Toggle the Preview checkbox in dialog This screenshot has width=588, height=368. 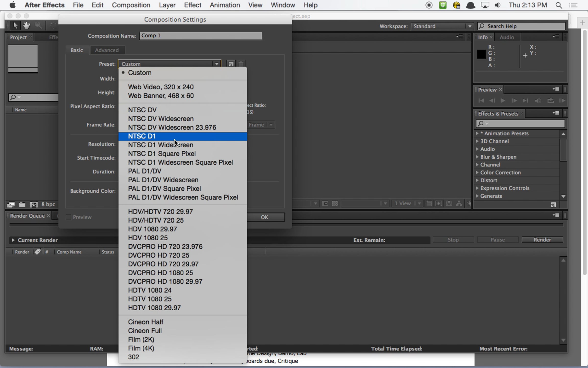pyautogui.click(x=69, y=217)
